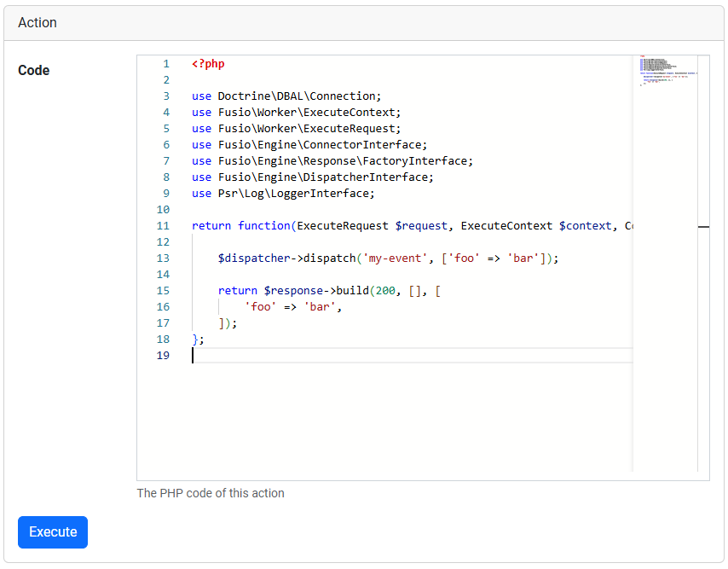The height and width of the screenshot is (569, 728).
Task: Click line number 18 in the gutter
Action: coord(163,340)
